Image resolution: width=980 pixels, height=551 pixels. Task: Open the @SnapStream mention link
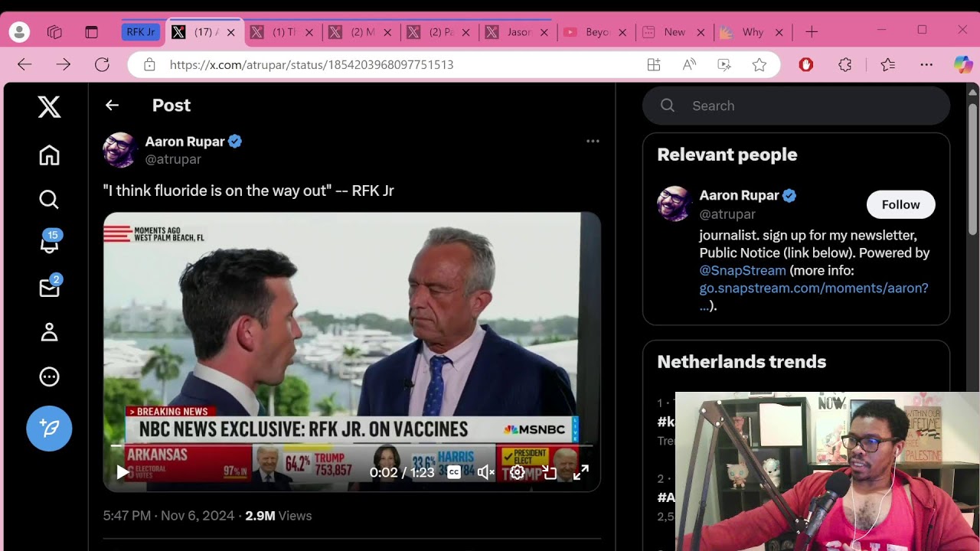743,271
